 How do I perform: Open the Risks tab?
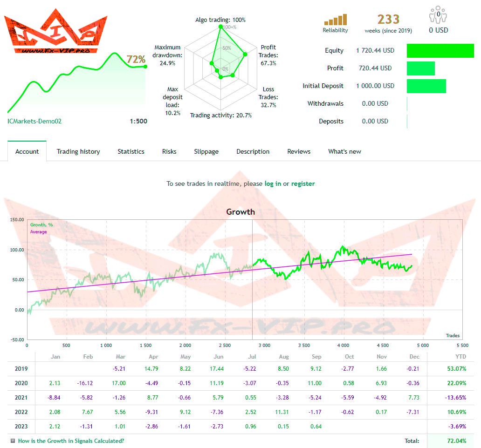[x=169, y=151]
